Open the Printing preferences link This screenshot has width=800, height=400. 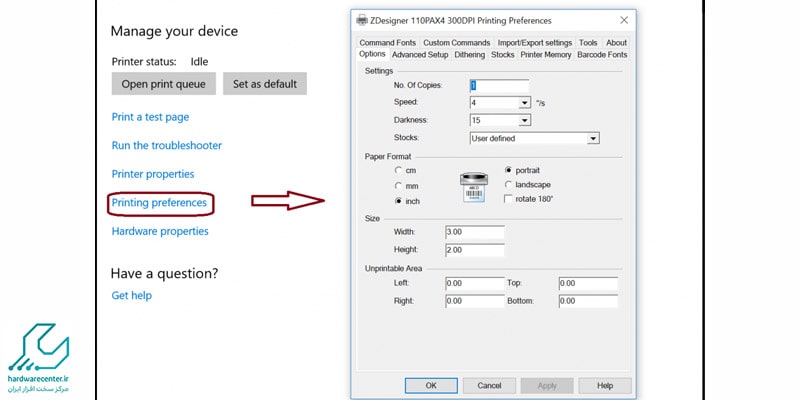tap(159, 203)
